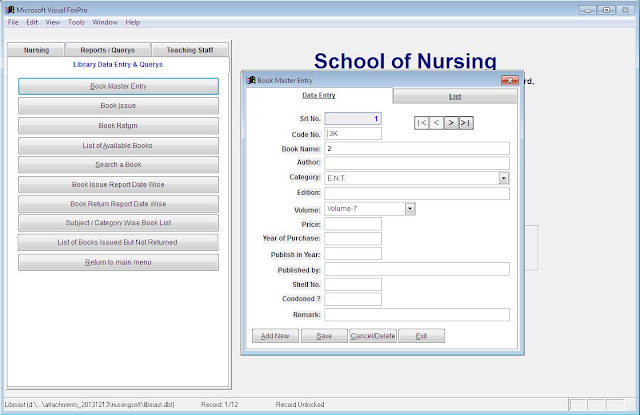This screenshot has width=640, height=415.
Task: Click the Exit button
Action: (422, 336)
